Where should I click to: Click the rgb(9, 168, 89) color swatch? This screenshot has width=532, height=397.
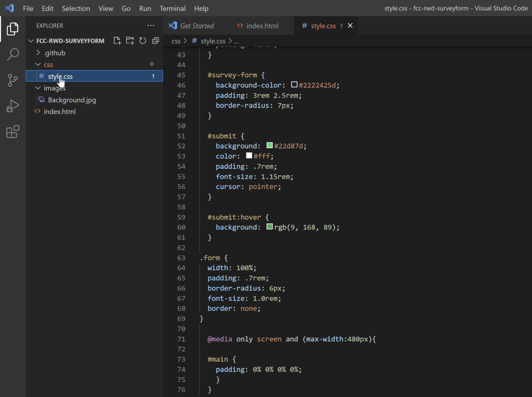click(x=270, y=227)
